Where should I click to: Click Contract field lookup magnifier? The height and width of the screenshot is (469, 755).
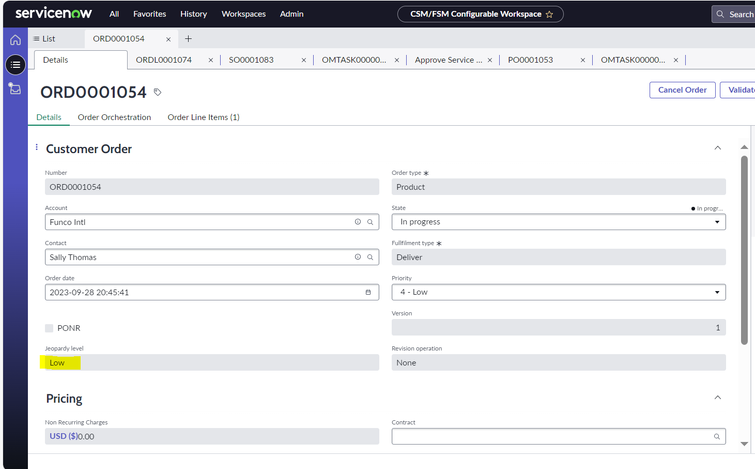[717, 437]
